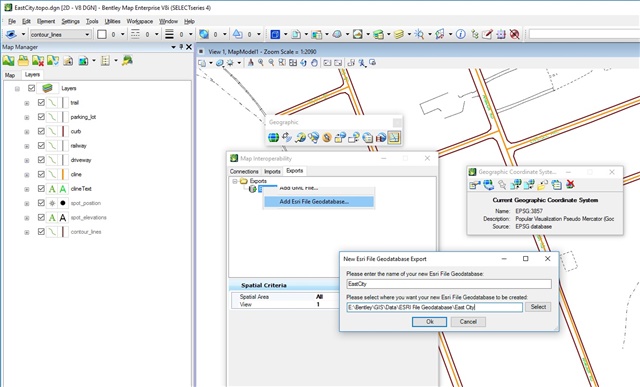Click the orange round icon in Geographic toolbox
The height and width of the screenshot is (387, 640).
click(x=327, y=138)
